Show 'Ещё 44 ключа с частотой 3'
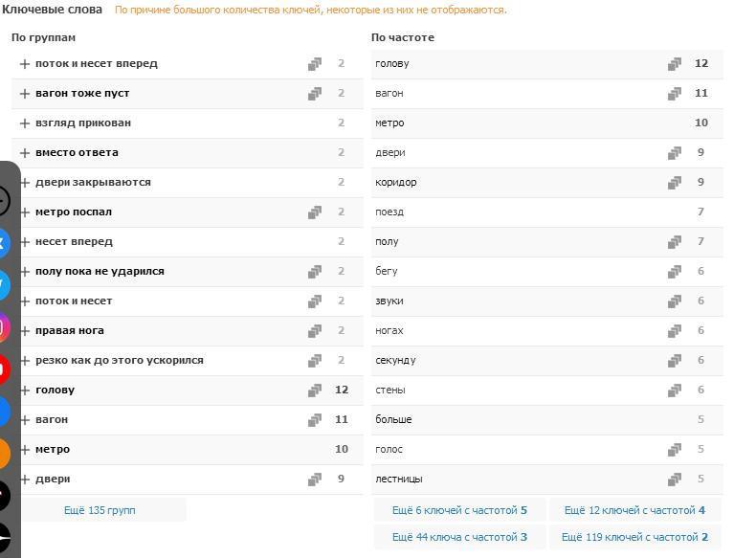The width and height of the screenshot is (756, 558). pos(459,537)
